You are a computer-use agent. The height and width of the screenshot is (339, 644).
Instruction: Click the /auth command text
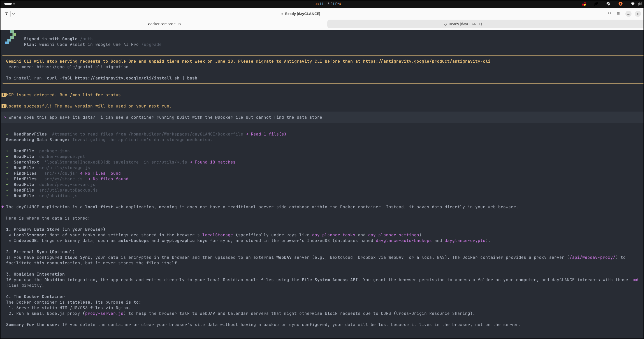(86, 39)
